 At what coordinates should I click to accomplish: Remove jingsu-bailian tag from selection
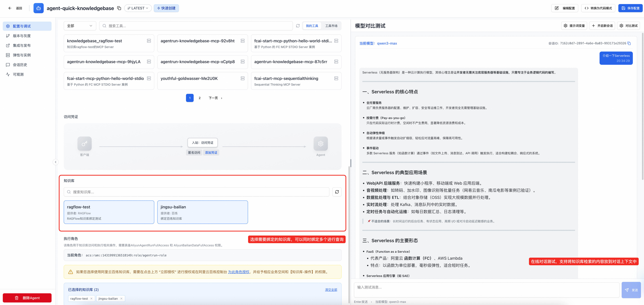121,299
